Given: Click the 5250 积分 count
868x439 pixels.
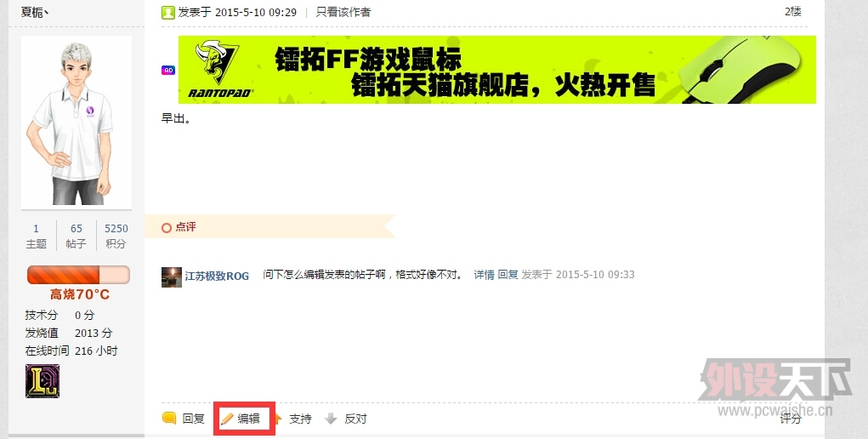Looking at the screenshot, I should (x=116, y=236).
